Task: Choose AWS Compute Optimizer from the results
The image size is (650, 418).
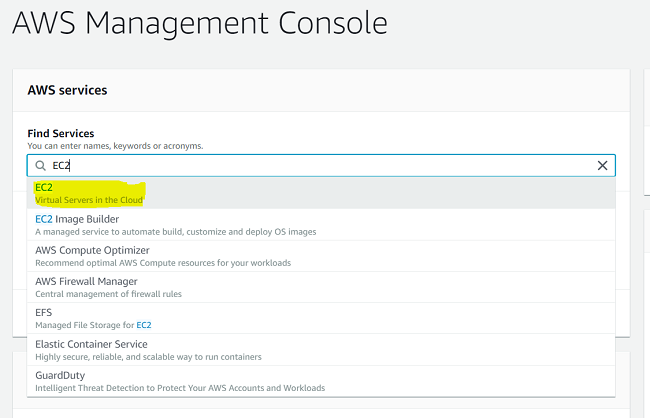Action: coord(321,256)
